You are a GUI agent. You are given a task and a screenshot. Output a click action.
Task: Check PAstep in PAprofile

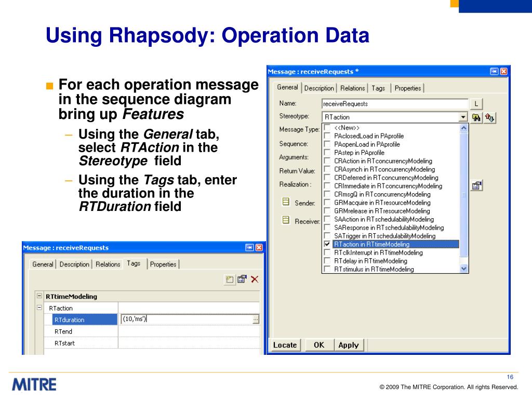coord(327,152)
